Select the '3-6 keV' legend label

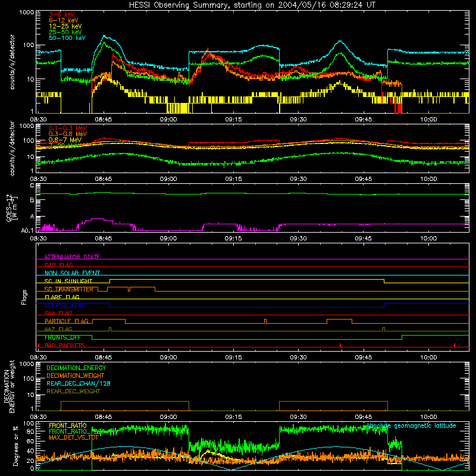62,14
